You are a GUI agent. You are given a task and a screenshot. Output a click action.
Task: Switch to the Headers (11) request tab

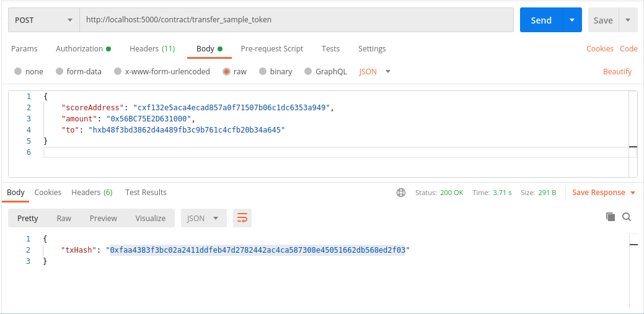coord(152,48)
